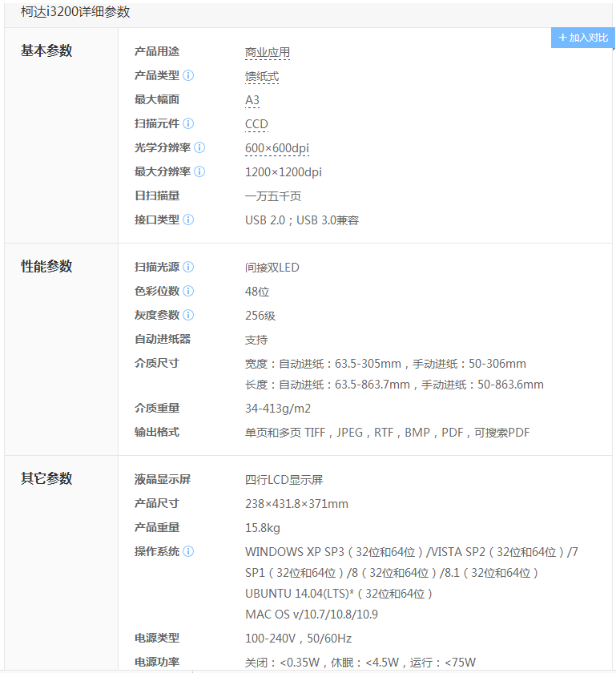Select 支持 beside 自动进纸器
The height and width of the screenshot is (673, 616).
tap(256, 340)
